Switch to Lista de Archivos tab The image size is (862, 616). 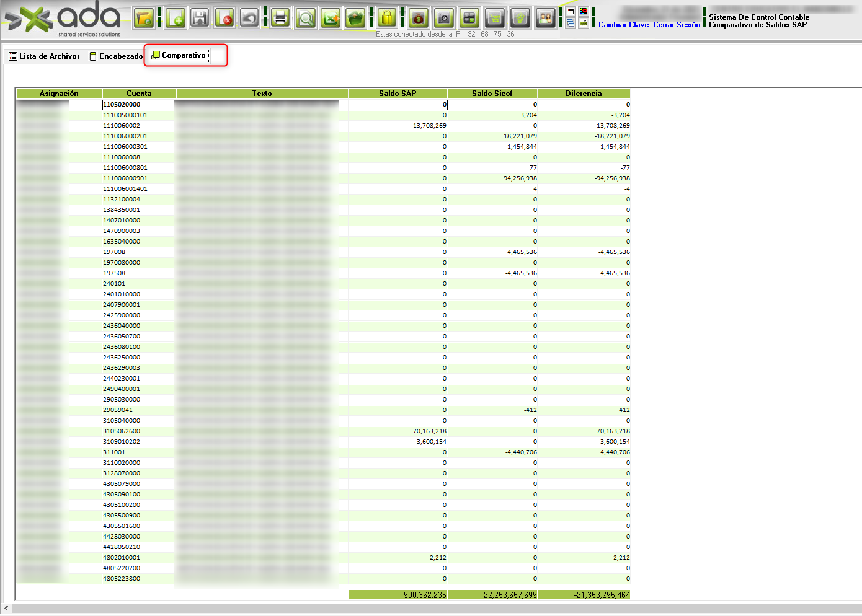point(45,56)
